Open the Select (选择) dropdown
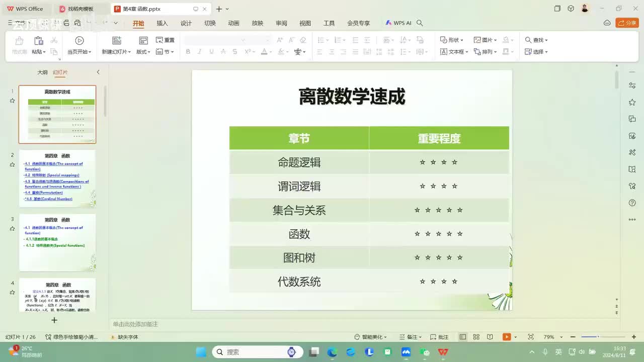Viewport: 644px width, 362px height. (x=536, y=52)
